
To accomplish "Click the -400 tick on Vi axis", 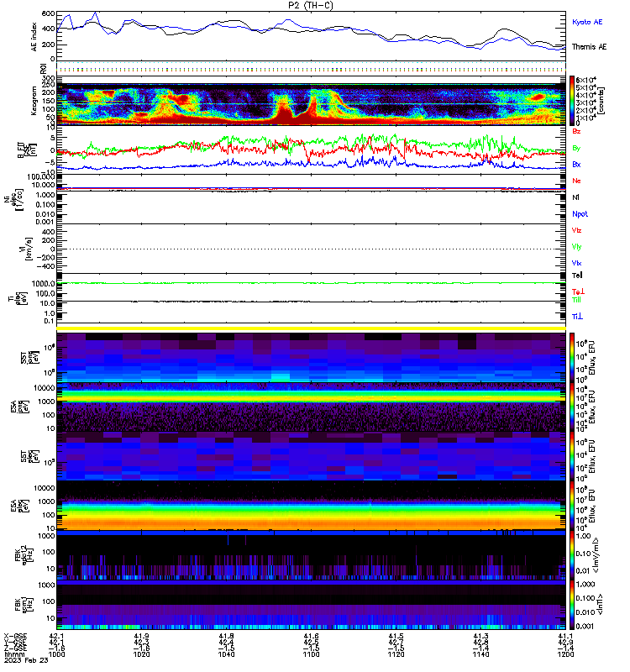I will (45, 266).
